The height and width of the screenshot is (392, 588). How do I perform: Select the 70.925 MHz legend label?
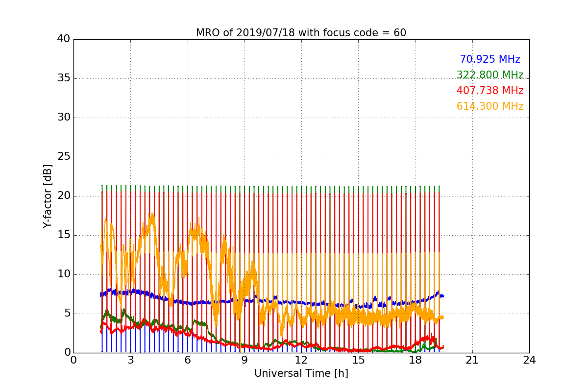point(490,59)
